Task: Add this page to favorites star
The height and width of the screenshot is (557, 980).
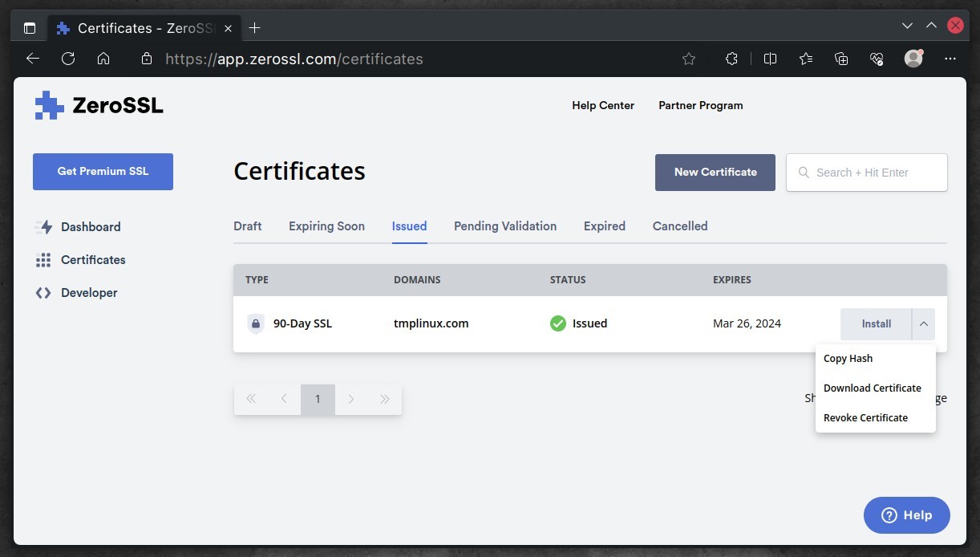Action: 689,59
